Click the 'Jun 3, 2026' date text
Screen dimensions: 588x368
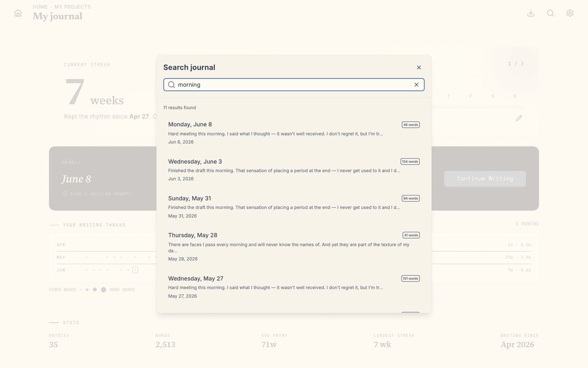[181, 179]
